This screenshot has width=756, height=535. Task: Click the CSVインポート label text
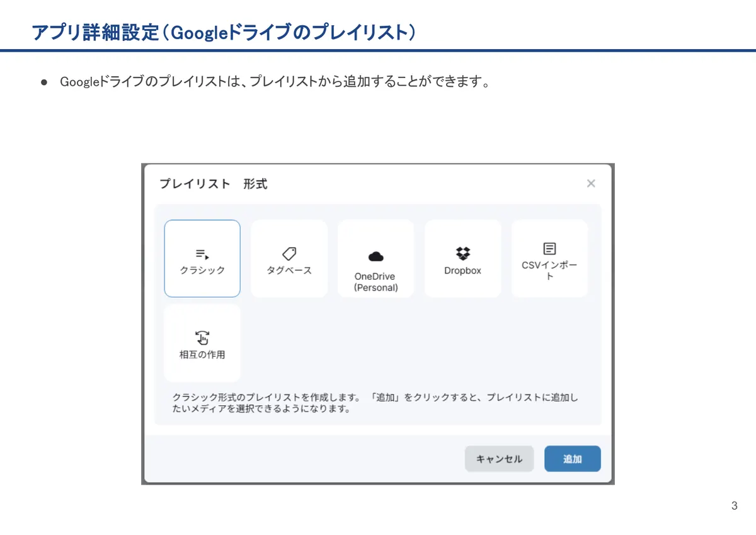pyautogui.click(x=549, y=271)
